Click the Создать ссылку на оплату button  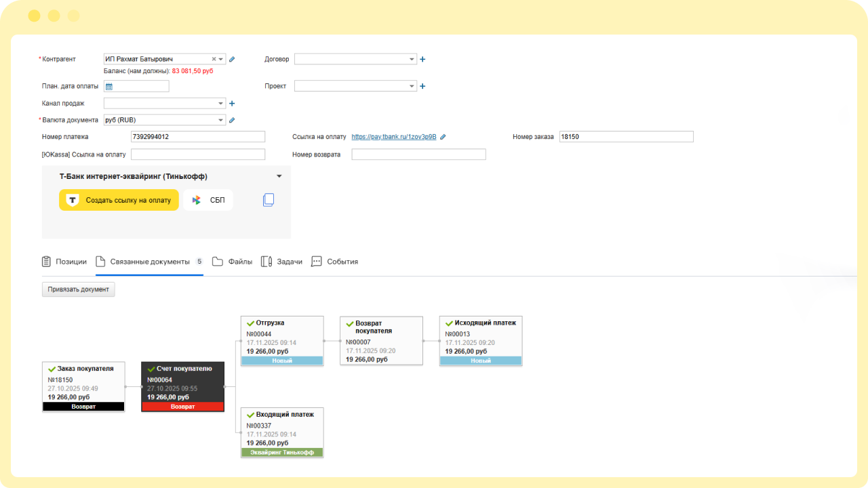[119, 200]
